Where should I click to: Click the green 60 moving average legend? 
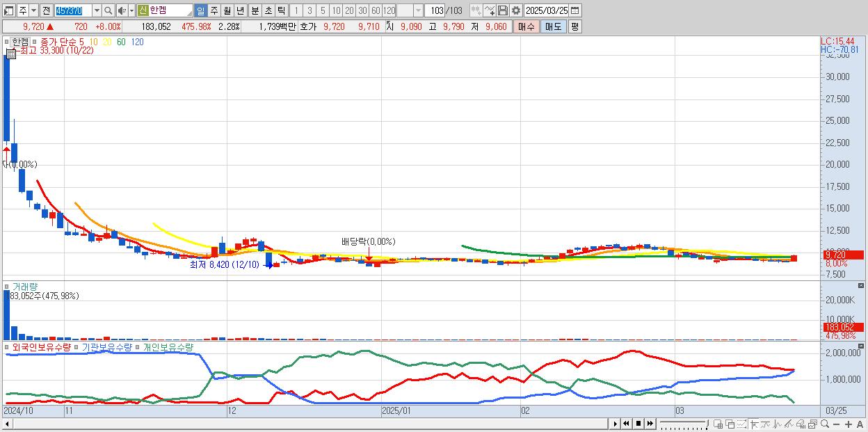pos(121,42)
